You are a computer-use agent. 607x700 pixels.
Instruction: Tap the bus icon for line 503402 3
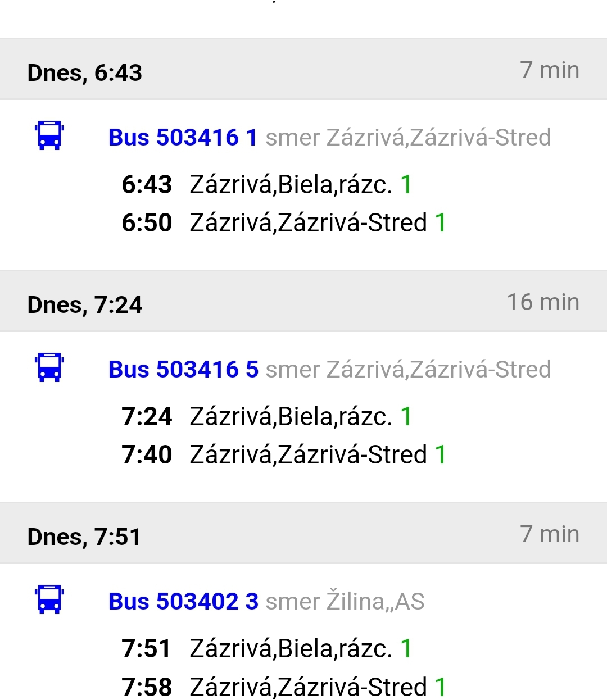pos(49,599)
